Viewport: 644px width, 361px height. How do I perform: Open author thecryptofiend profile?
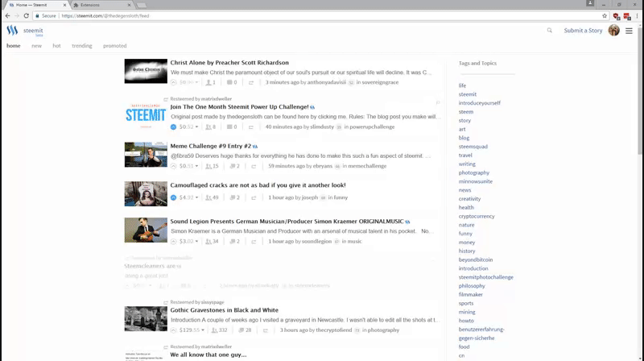click(x=334, y=330)
